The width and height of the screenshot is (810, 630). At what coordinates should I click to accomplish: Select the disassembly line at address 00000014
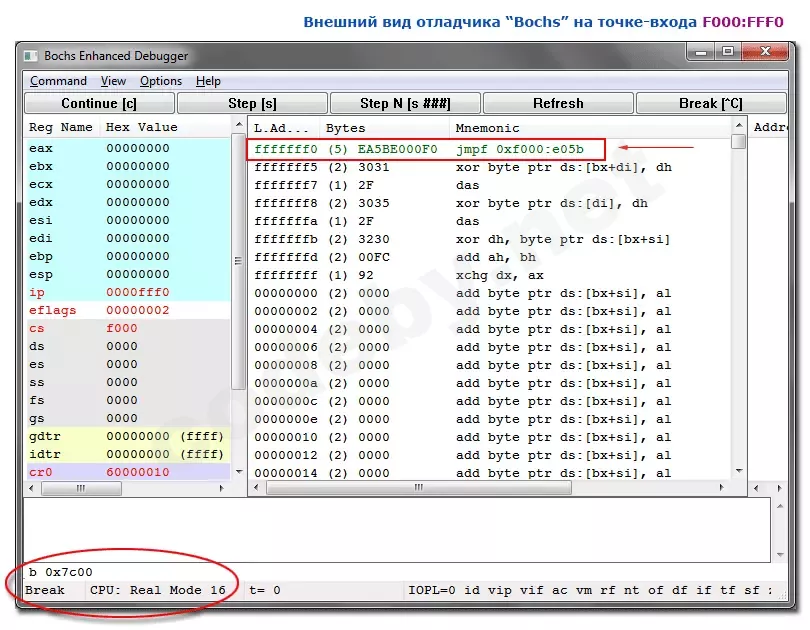pyautogui.click(x=490, y=474)
